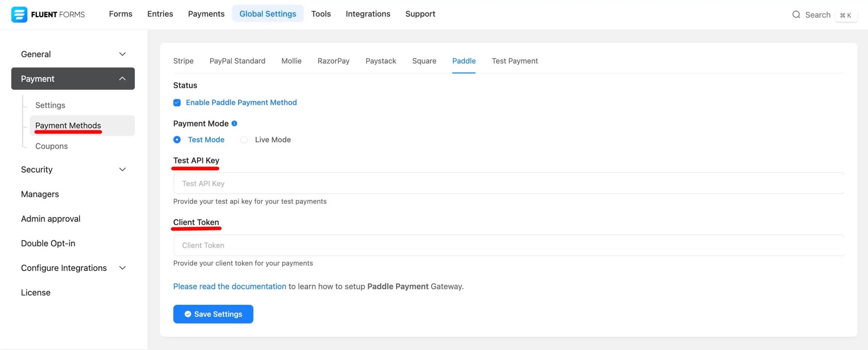Click the Fluent Forms logo icon
The width and height of the screenshot is (868, 350).
coord(19,14)
